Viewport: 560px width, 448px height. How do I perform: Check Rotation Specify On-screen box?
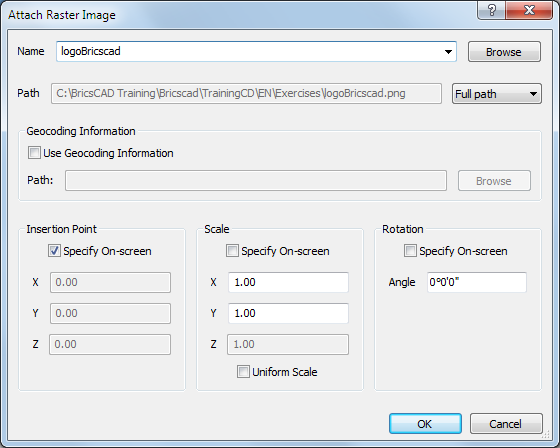click(x=410, y=251)
